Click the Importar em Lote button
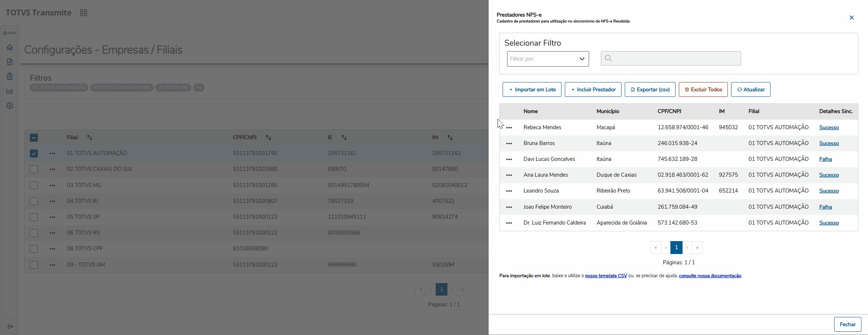Viewport: 868px width, 335px height. tap(532, 89)
